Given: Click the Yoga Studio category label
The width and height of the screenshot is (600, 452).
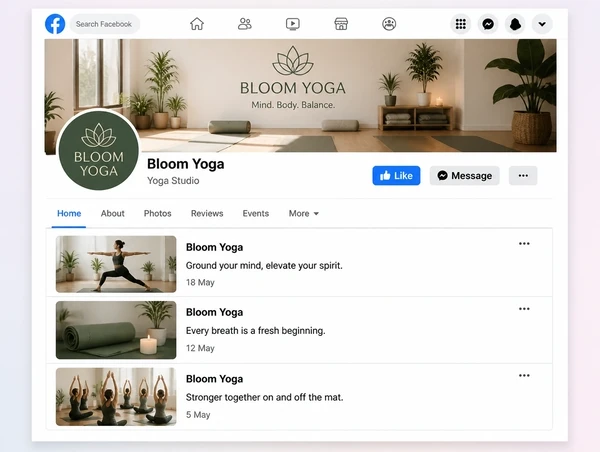Looking at the screenshot, I should (x=173, y=181).
